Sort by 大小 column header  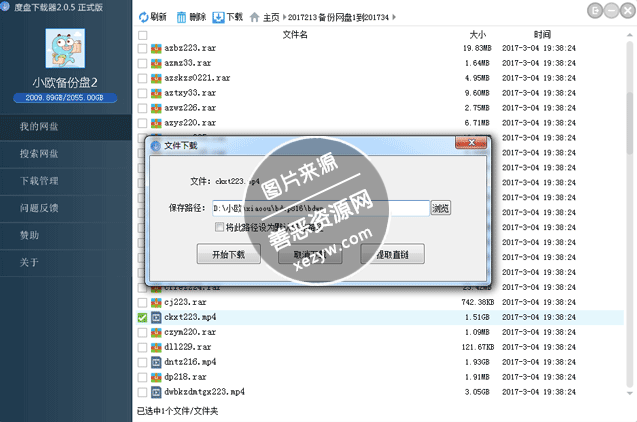477,35
